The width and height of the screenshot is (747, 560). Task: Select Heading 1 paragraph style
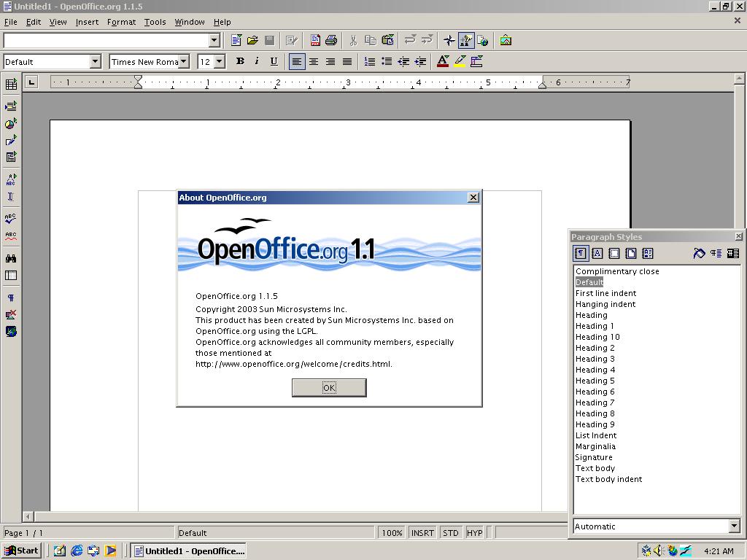[595, 326]
